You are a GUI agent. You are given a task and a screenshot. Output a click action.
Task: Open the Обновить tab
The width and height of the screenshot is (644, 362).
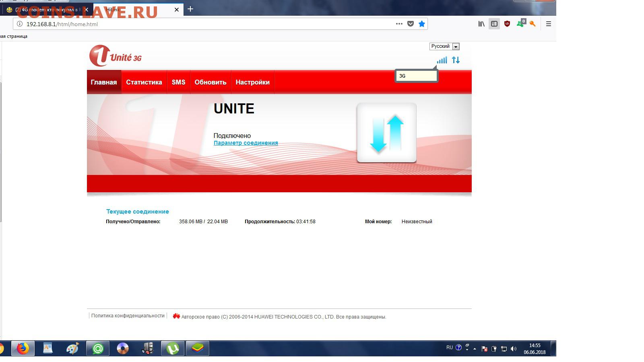click(211, 82)
